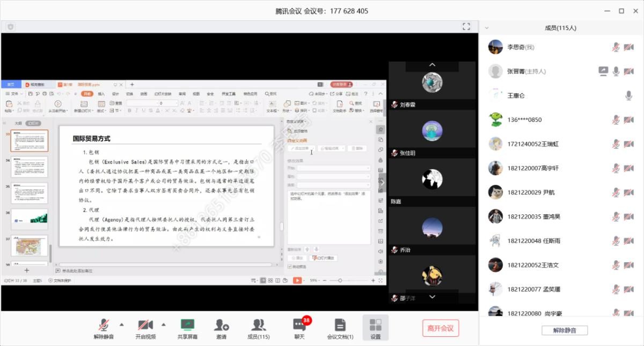This screenshot has width=644, height=346.
Task: Toggle the 成员(115) members list
Action: (259, 327)
